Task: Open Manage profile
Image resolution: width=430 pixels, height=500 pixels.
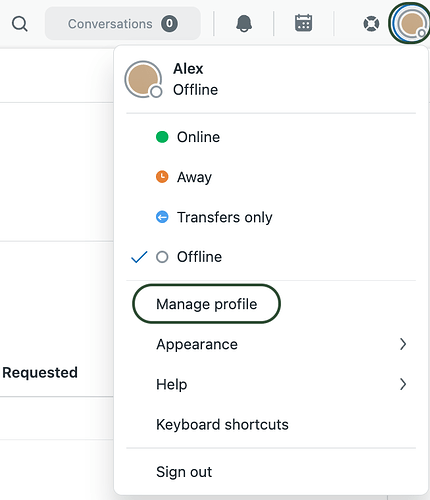Action: pyautogui.click(x=206, y=304)
